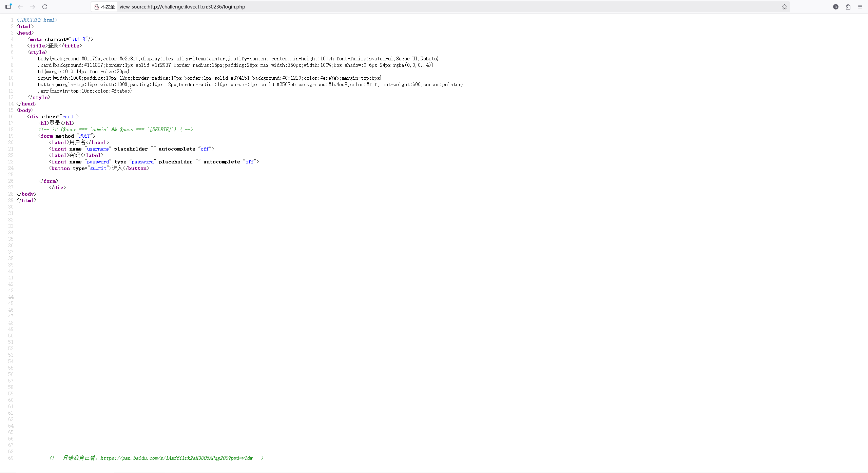Click the browser forward arrow

pos(33,7)
